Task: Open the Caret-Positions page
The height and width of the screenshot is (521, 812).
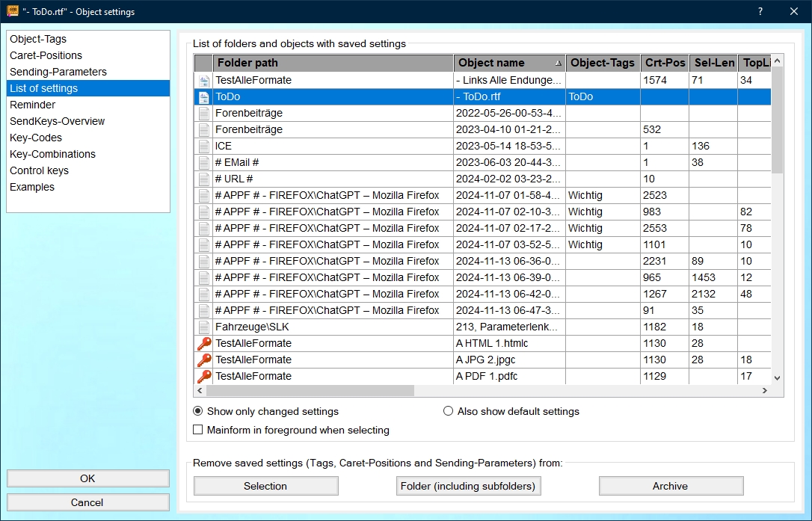Action: pyautogui.click(x=46, y=55)
